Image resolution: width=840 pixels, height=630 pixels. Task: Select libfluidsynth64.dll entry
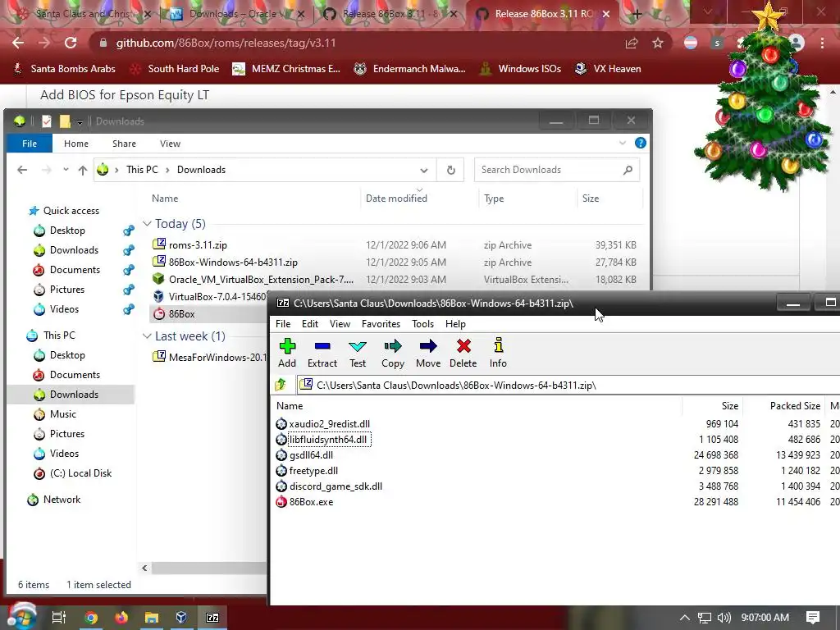click(x=323, y=440)
